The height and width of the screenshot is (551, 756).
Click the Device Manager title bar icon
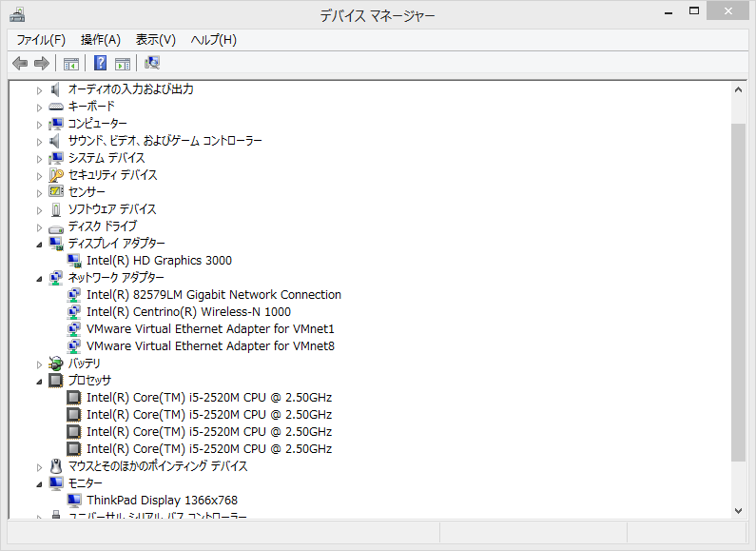tap(17, 15)
